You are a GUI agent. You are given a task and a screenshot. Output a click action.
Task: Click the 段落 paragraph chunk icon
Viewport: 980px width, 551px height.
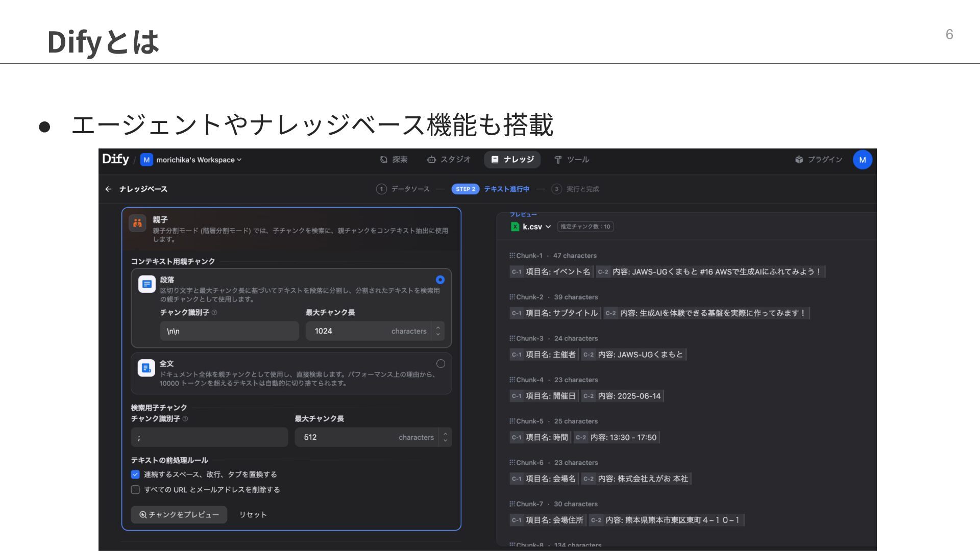pyautogui.click(x=147, y=284)
